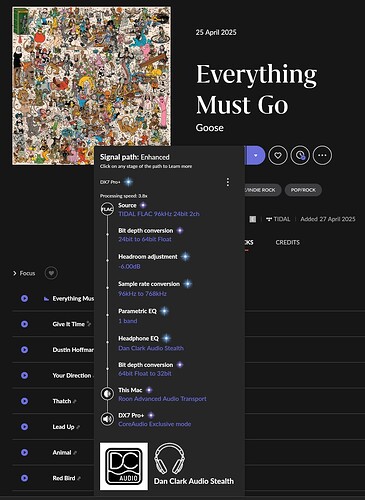
Task: Click the Your Direction track title
Action: tap(72, 375)
